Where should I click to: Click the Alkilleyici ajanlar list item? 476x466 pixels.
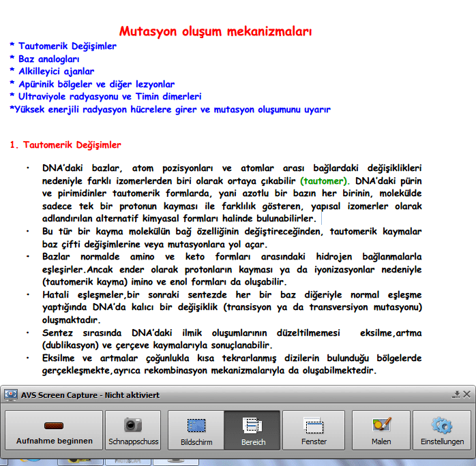(x=56, y=71)
